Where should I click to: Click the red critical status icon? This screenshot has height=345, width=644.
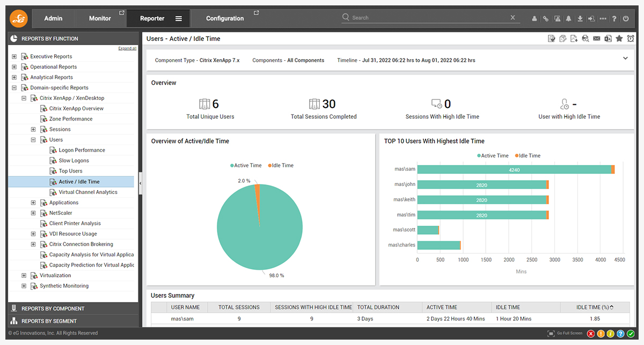click(x=591, y=333)
